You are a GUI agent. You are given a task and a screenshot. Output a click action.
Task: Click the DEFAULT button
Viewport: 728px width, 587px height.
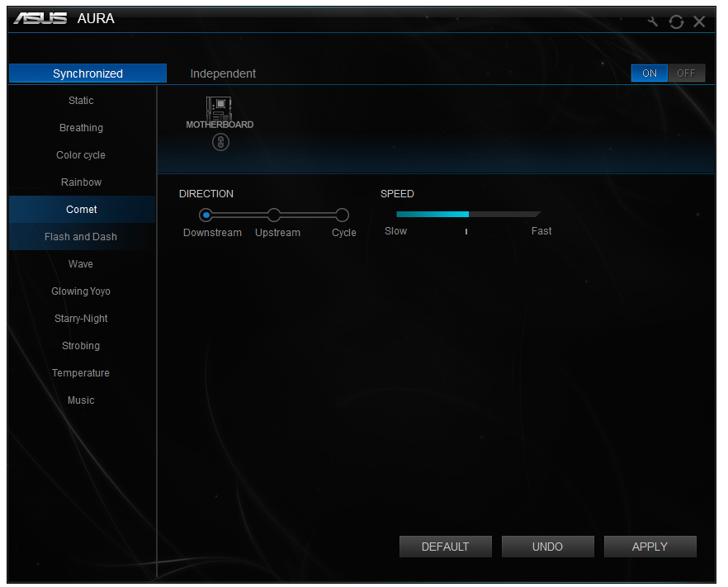point(445,547)
